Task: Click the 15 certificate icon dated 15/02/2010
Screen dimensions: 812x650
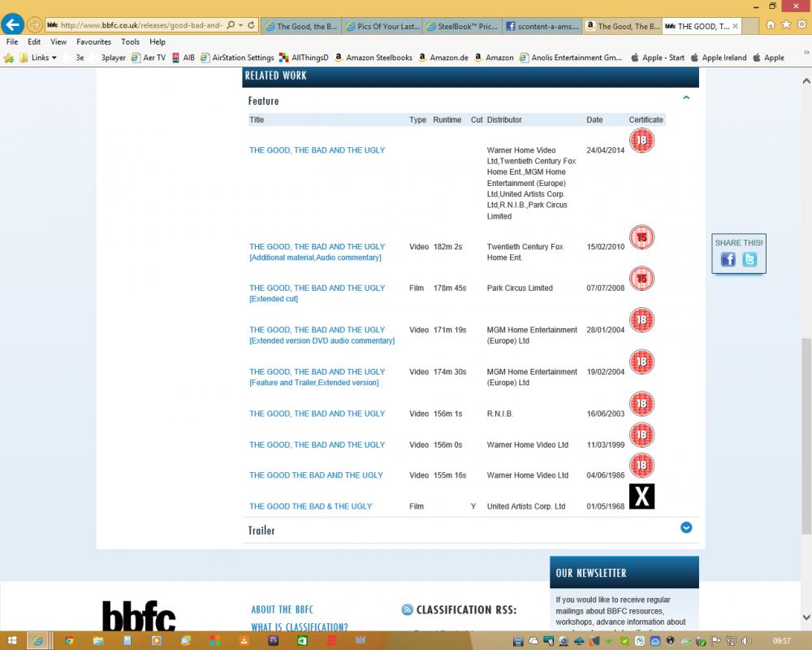Action: point(641,237)
